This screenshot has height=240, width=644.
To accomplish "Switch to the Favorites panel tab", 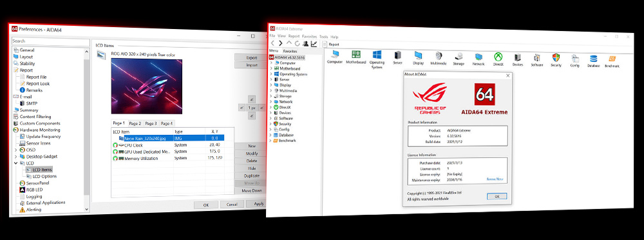I will click(290, 51).
